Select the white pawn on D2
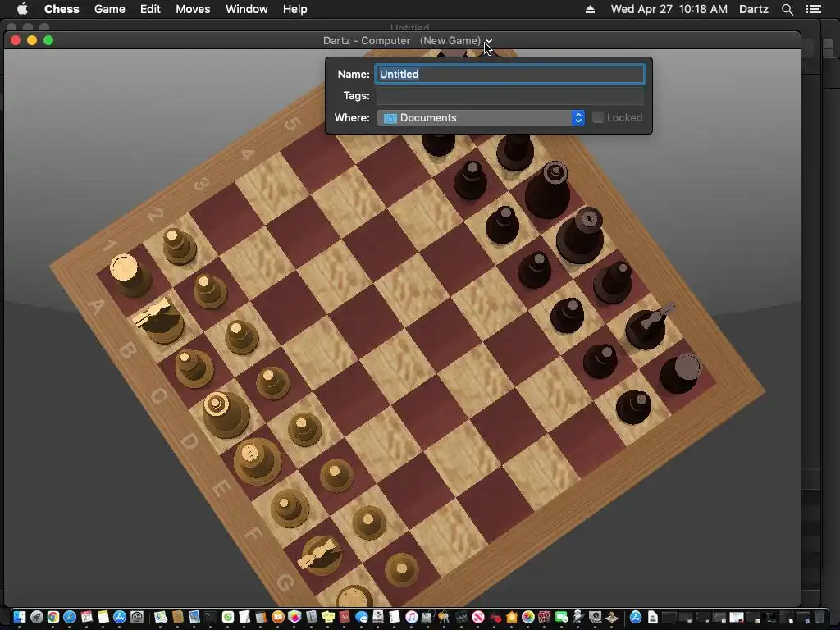 click(x=272, y=382)
